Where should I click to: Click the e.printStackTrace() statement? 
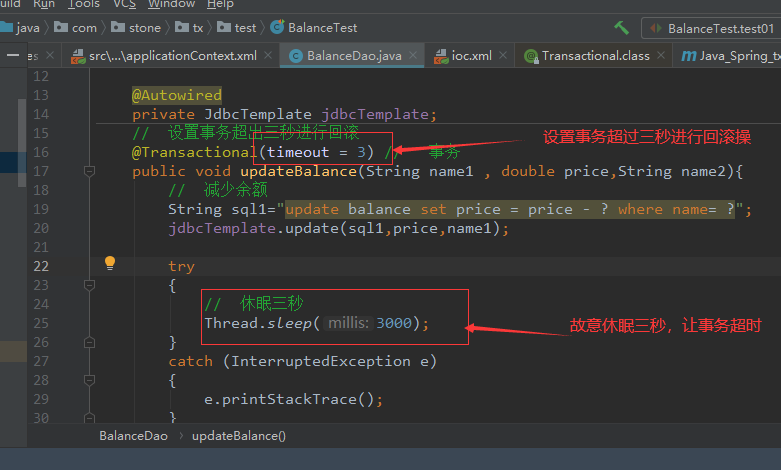pyautogui.click(x=293, y=399)
